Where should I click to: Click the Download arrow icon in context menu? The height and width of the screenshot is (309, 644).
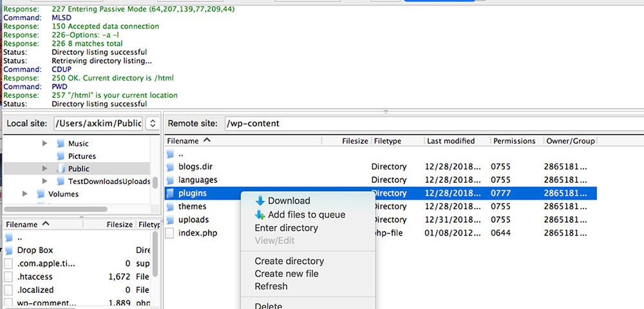pos(260,201)
